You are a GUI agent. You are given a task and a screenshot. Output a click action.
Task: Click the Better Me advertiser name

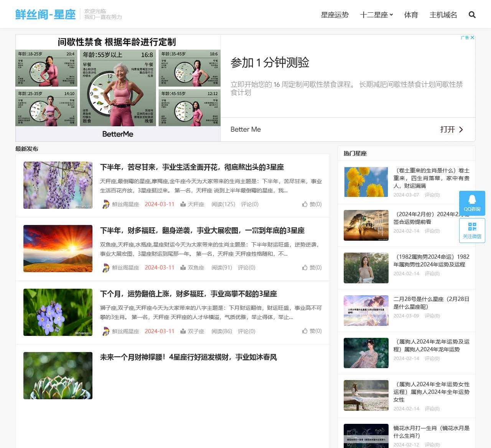pos(245,129)
